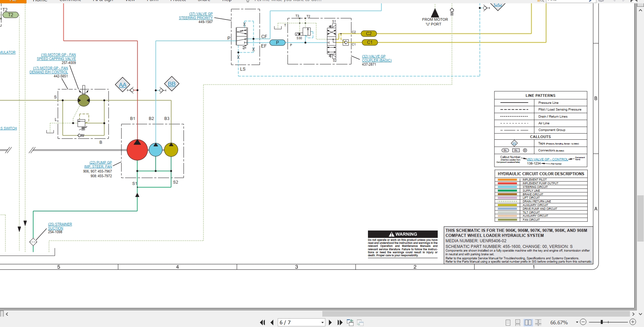Click 'FROM MOTOR U PORT' label

435,22
